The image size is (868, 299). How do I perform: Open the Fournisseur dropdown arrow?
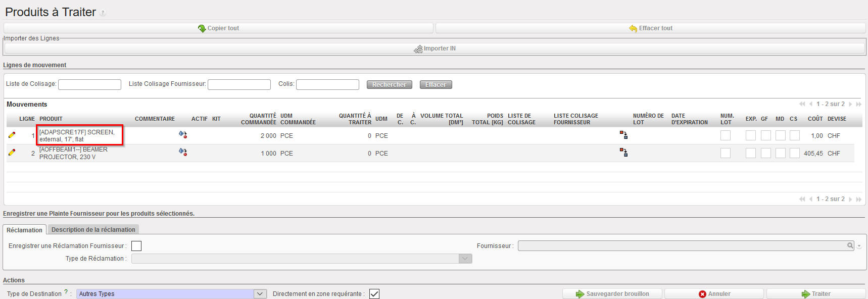tap(859, 246)
